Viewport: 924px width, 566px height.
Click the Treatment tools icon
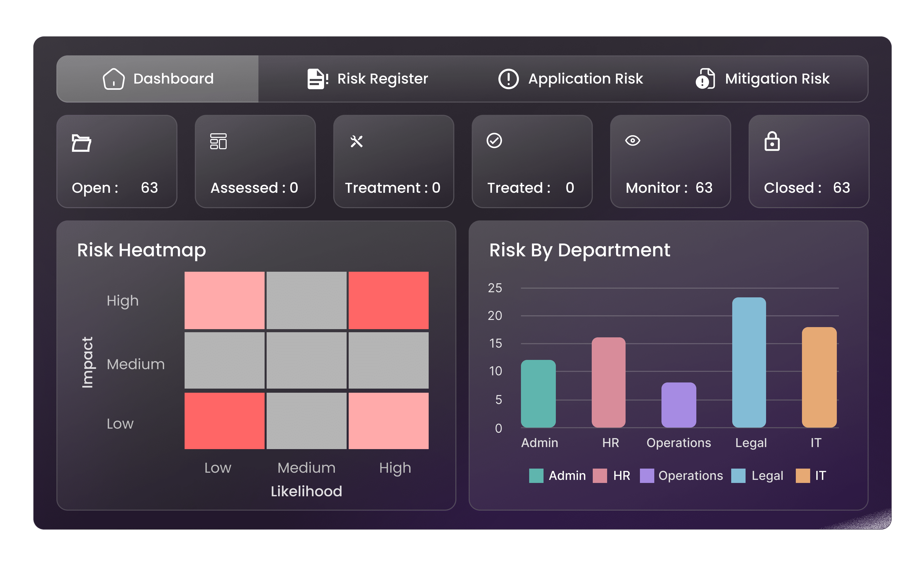coord(356,141)
